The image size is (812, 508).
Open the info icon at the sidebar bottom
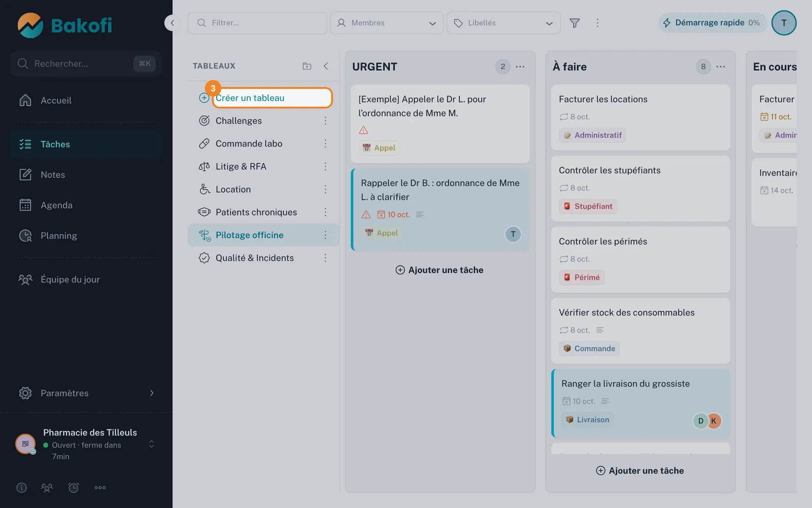tap(21, 488)
